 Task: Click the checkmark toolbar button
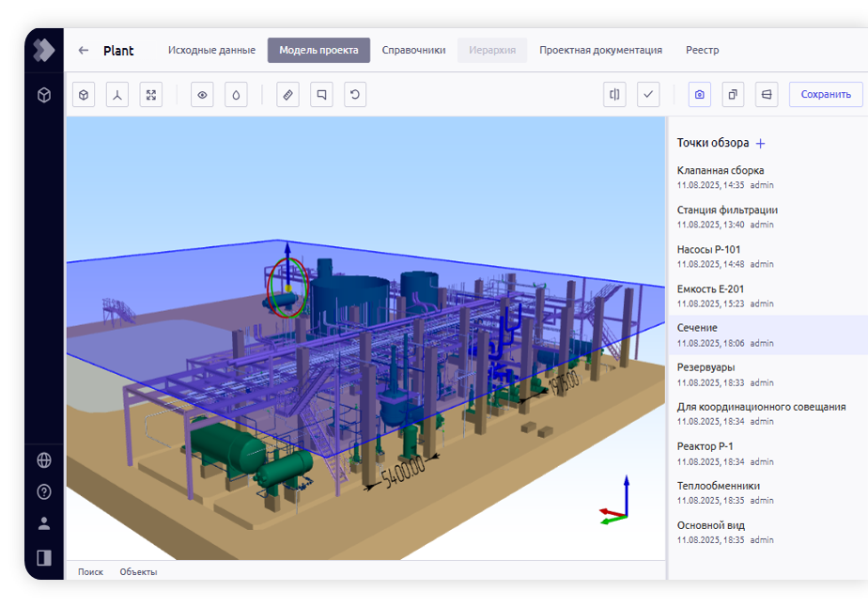click(648, 95)
